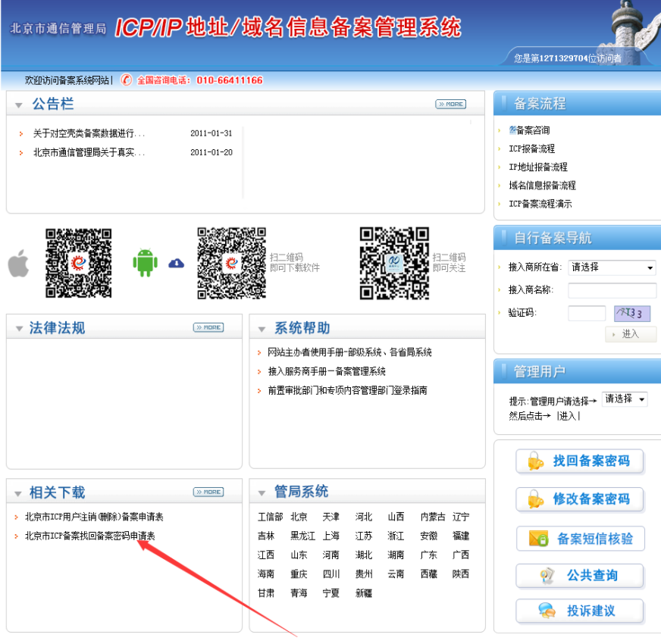Click the 找回备案密码 button
Viewport: 661px width, 644px height.
click(x=580, y=461)
